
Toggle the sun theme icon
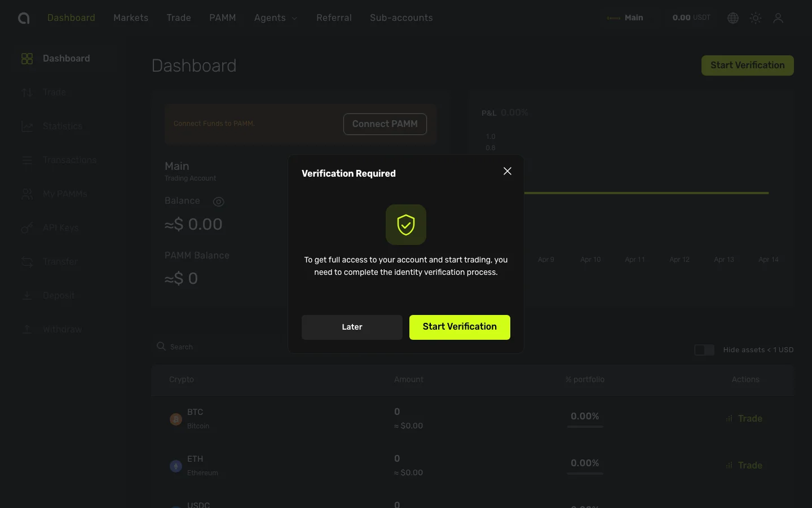coord(756,18)
